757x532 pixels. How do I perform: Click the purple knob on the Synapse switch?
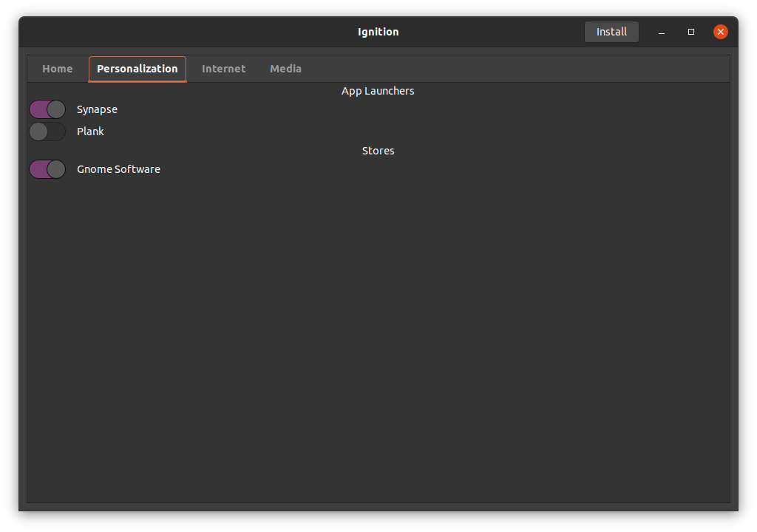point(41,109)
